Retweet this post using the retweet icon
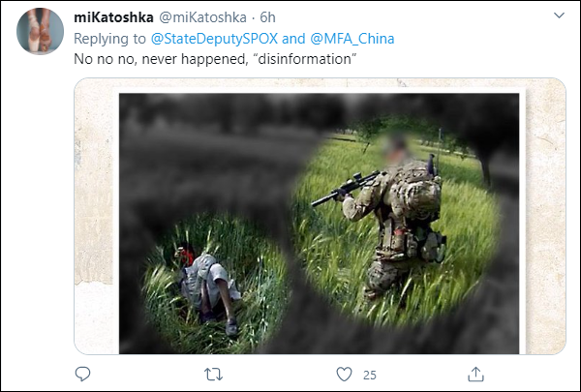The height and width of the screenshot is (392, 581). [x=214, y=375]
